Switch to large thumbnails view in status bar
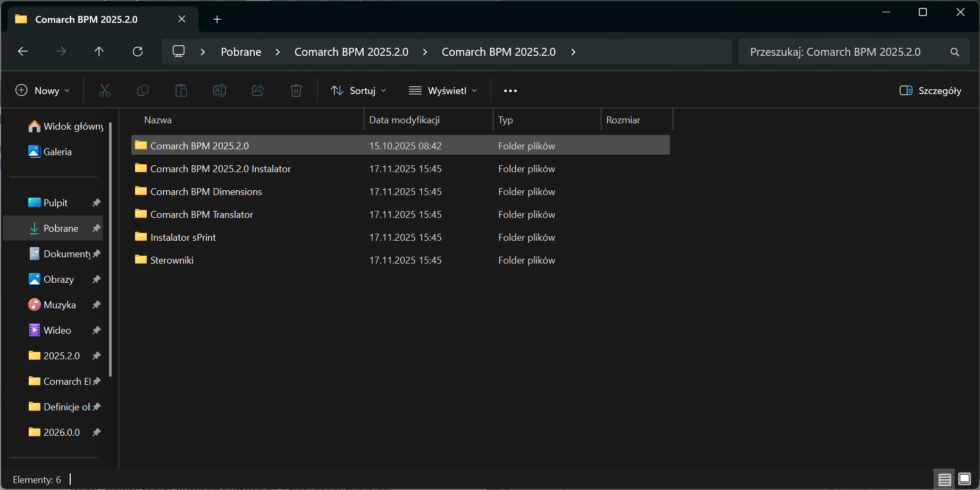 (965, 479)
